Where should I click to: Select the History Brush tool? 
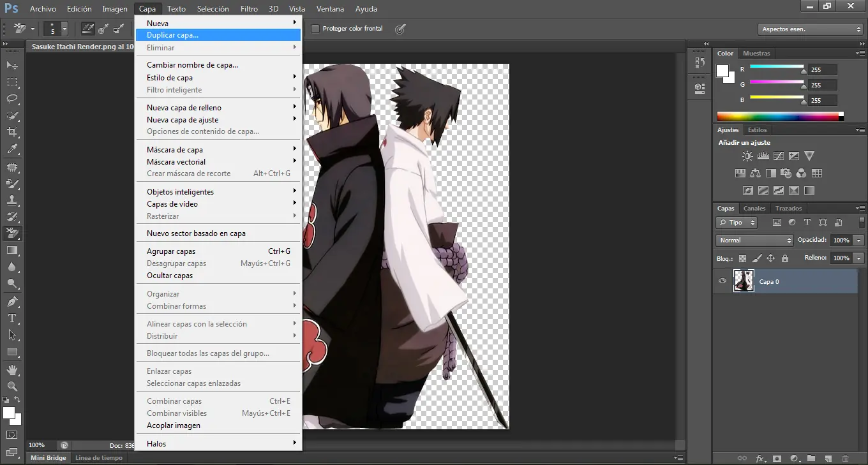pos(12,217)
